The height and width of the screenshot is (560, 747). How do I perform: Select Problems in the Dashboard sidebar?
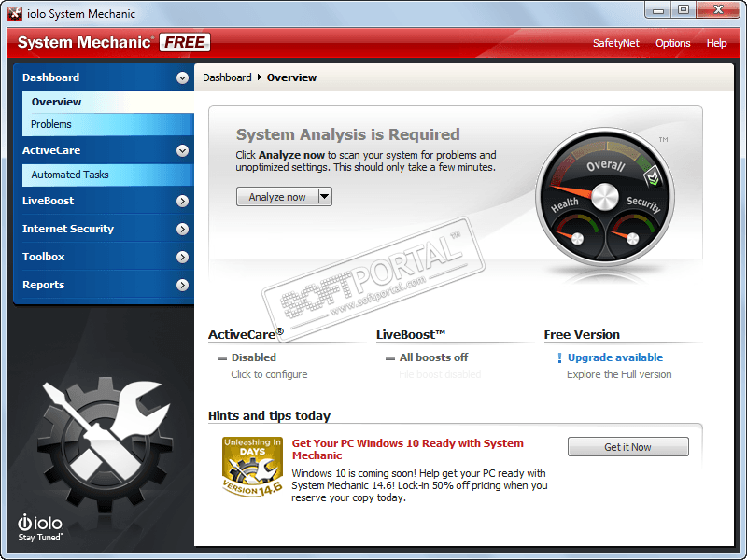[108, 124]
